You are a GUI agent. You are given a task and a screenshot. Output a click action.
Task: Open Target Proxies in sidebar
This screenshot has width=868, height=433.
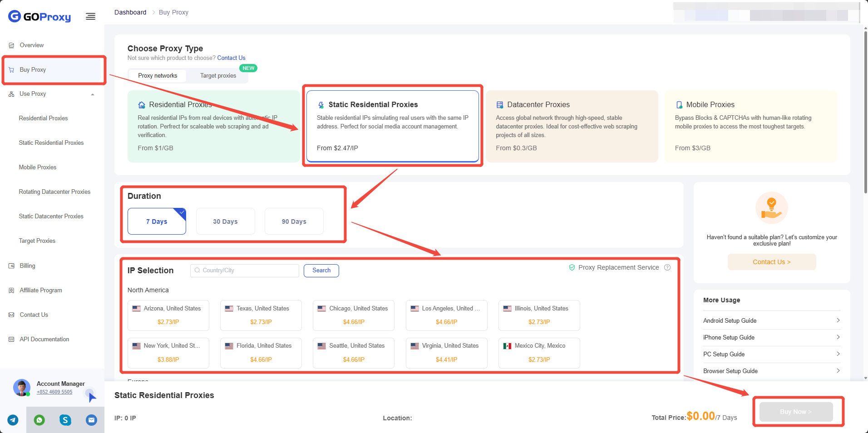point(37,241)
